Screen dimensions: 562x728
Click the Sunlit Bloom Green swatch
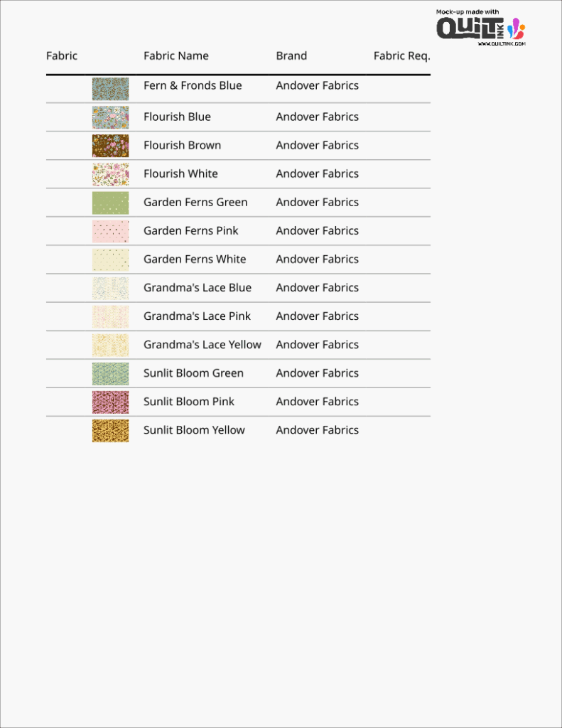(x=110, y=373)
